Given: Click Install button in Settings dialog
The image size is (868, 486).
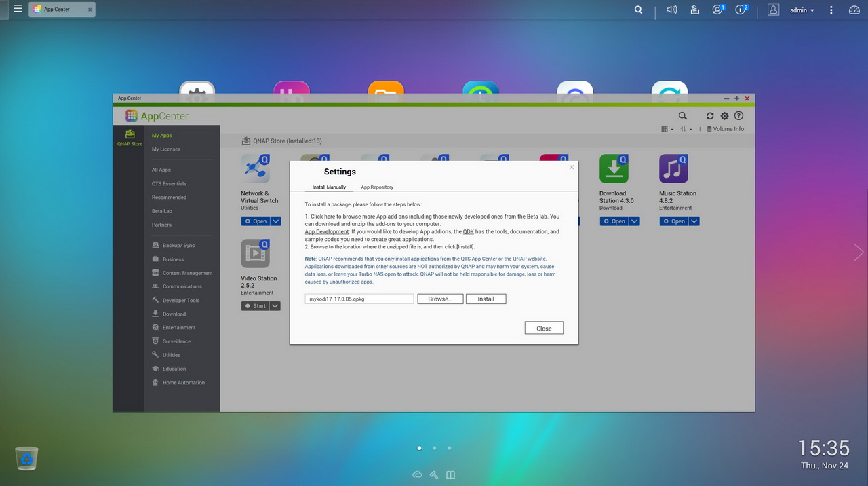Looking at the screenshot, I should [x=486, y=299].
